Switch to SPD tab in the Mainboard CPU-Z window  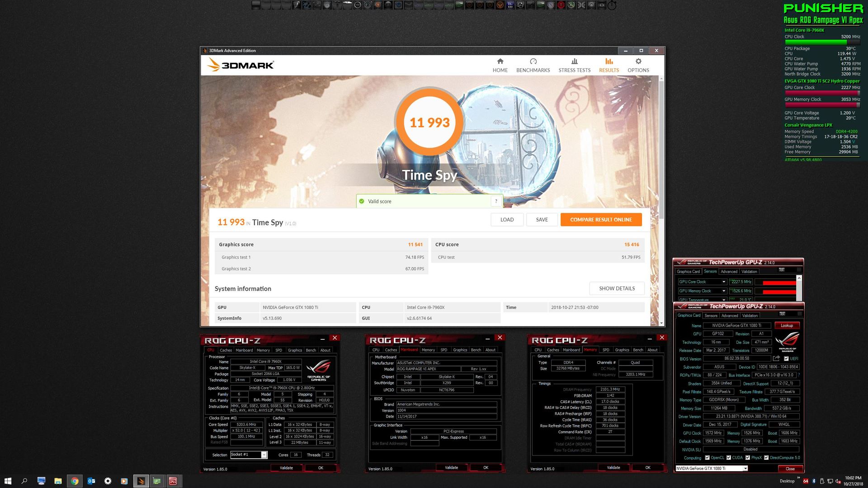click(x=444, y=350)
